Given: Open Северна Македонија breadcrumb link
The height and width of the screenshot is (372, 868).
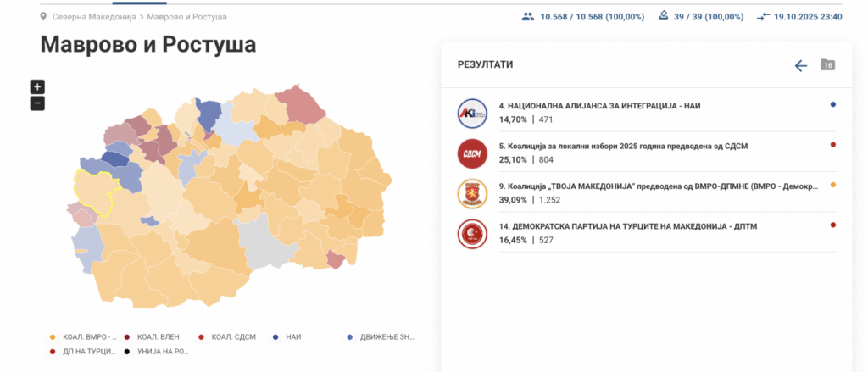Looking at the screenshot, I should 96,16.
